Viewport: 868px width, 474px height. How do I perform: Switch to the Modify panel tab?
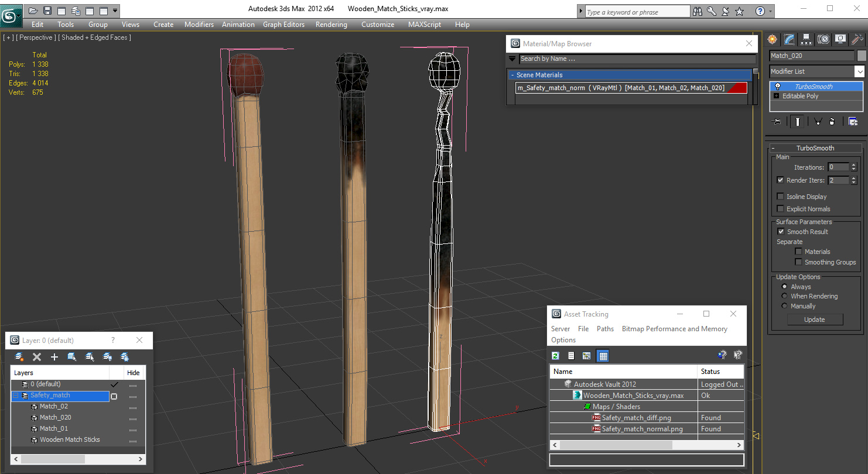click(790, 39)
